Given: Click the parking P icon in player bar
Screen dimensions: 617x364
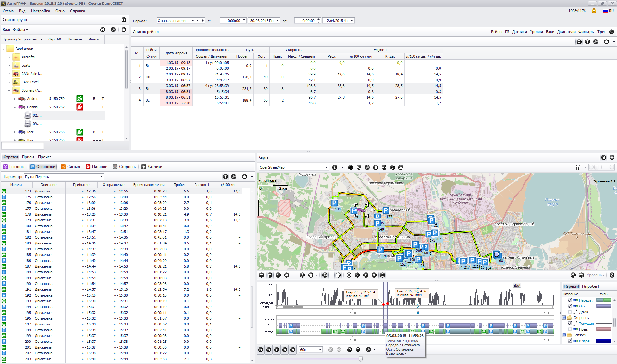Looking at the screenshot, I should coord(349,350).
